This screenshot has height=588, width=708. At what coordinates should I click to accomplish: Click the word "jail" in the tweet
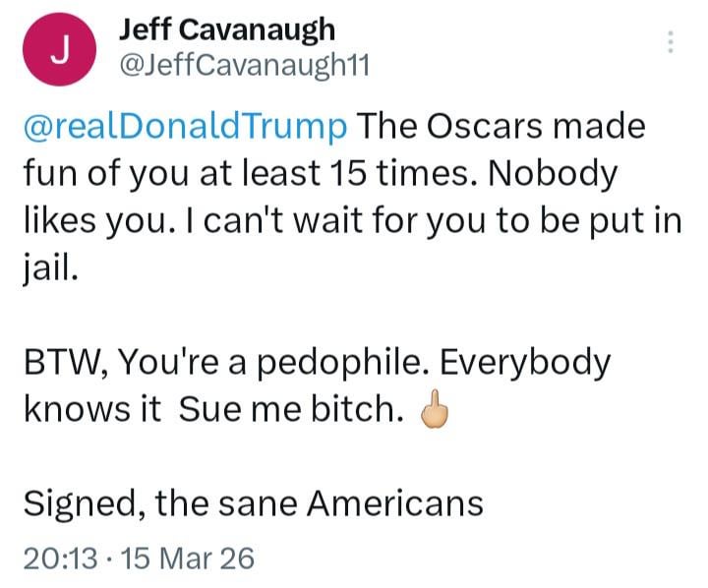(x=48, y=269)
